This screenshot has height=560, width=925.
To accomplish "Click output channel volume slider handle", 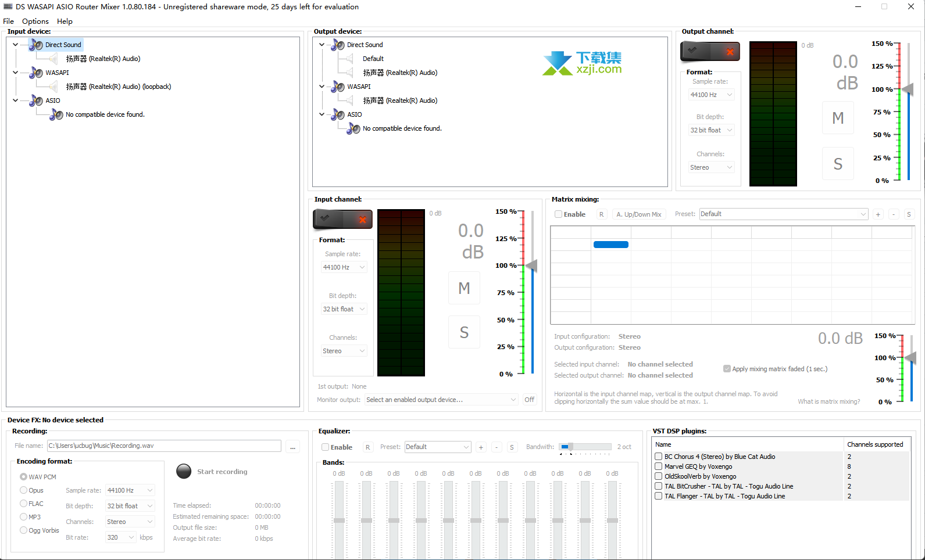I will click(x=907, y=89).
